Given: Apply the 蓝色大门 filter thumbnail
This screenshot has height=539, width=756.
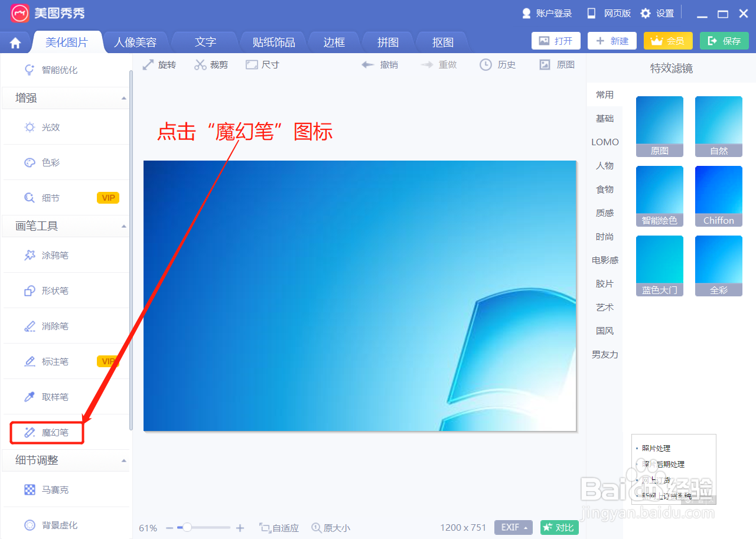Looking at the screenshot, I should pos(660,266).
